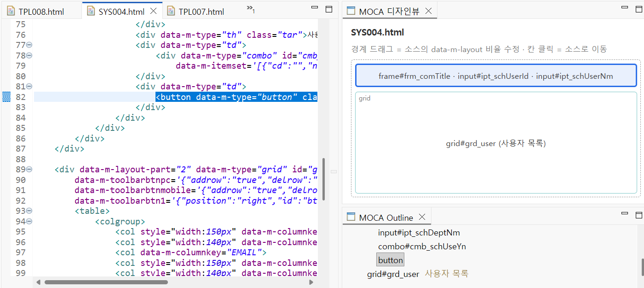Screen dimensions: 644x288
Task: Click the MOCA 디자인뷰 view icon
Action: (x=351, y=11)
